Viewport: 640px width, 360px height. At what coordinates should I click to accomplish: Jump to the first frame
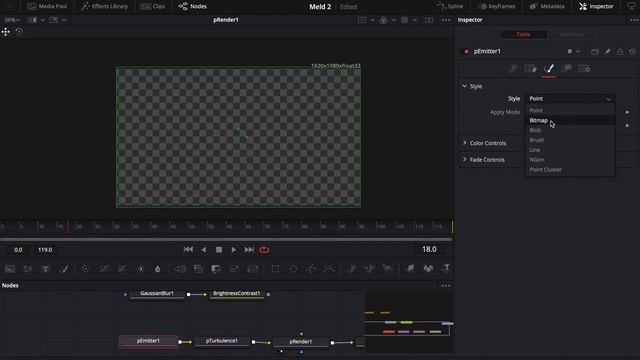click(188, 249)
